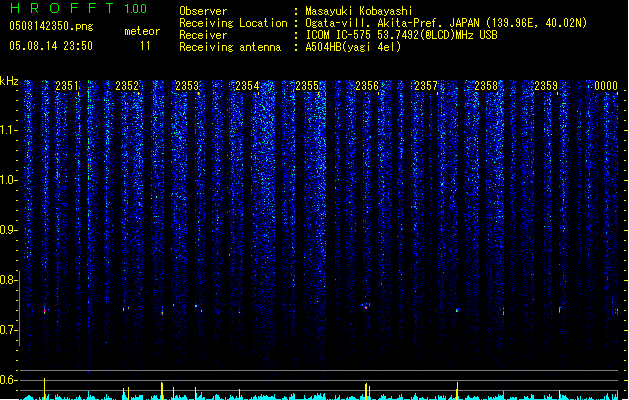The image size is (629, 400).
Task: Click the 2351 time marker
Action: coord(67,86)
